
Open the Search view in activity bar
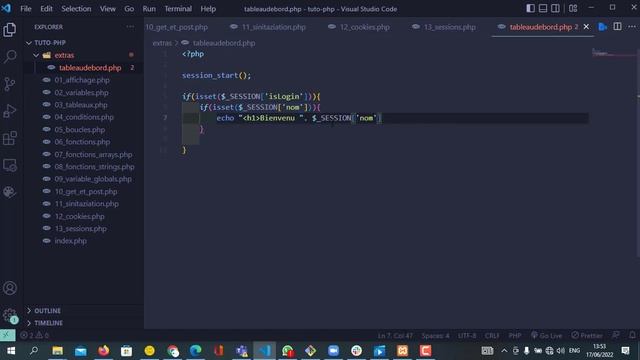point(9,56)
